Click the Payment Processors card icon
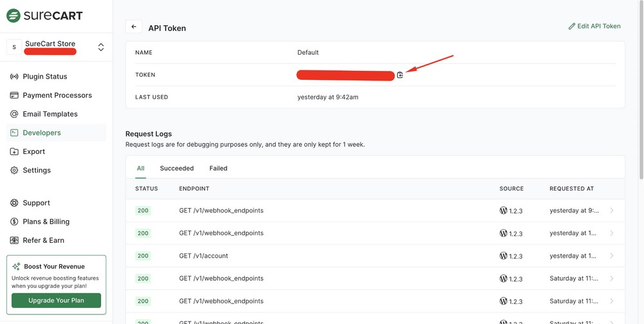 point(14,95)
